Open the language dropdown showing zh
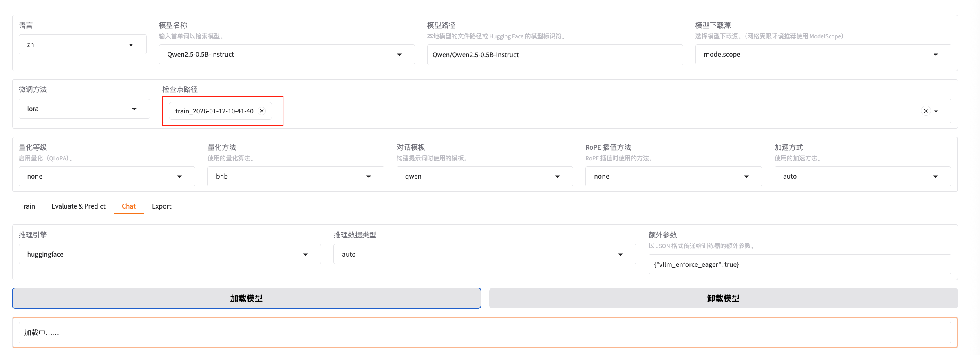This screenshot has width=980, height=355. coord(82,44)
